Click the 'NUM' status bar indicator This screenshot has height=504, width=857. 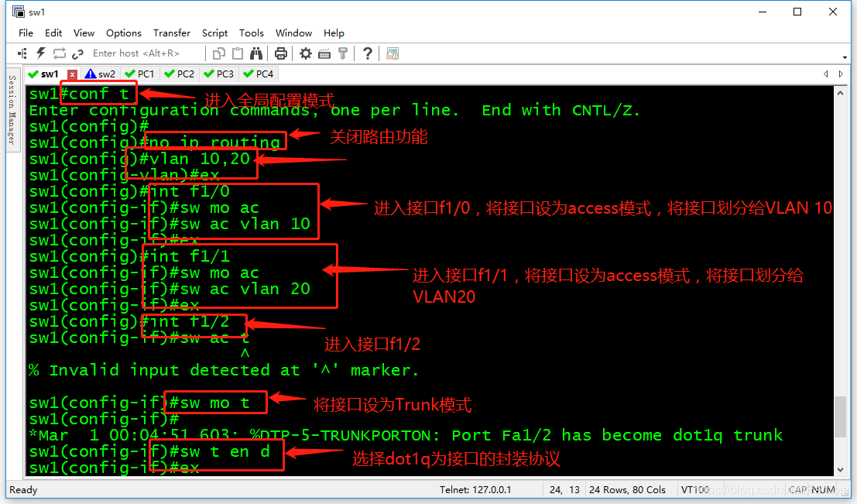point(824,490)
